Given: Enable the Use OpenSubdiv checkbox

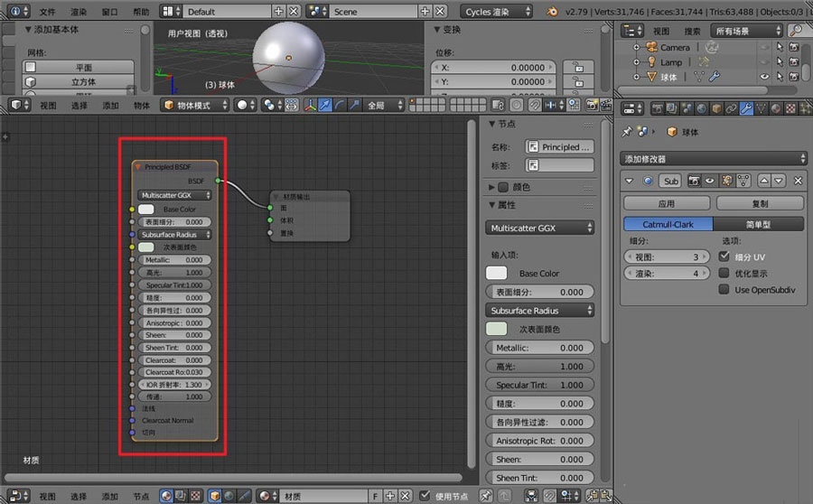Looking at the screenshot, I should tap(724, 289).
